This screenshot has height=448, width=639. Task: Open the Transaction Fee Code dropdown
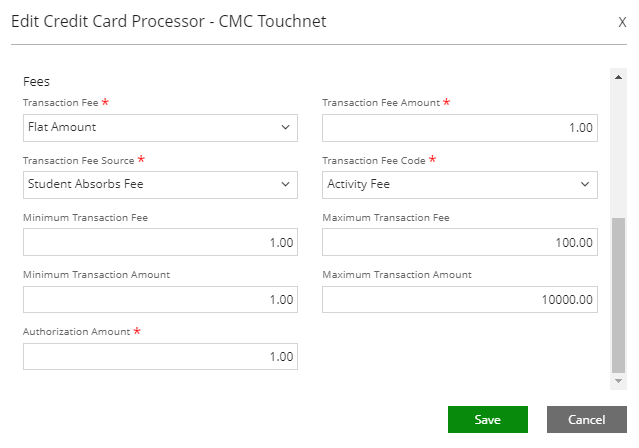point(459,184)
